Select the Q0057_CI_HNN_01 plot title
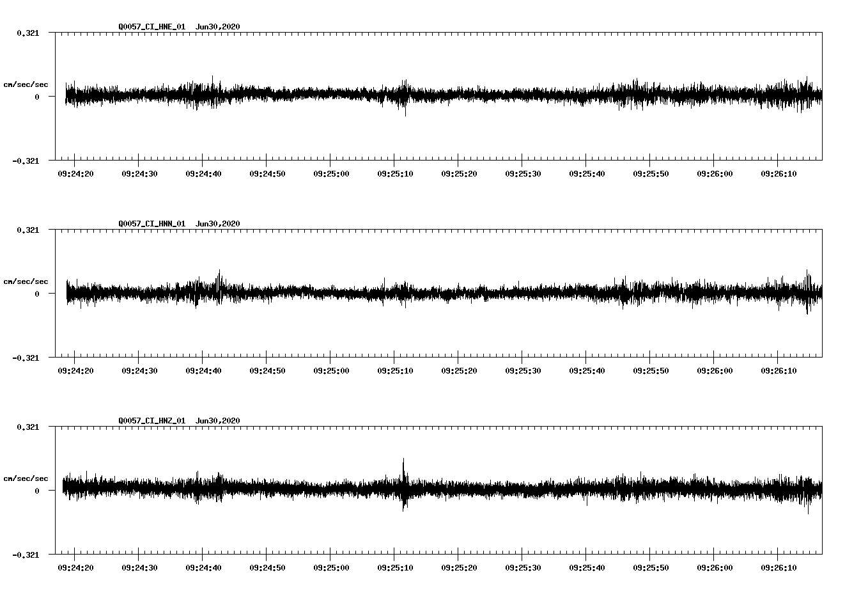868x591 pixels. (x=179, y=224)
